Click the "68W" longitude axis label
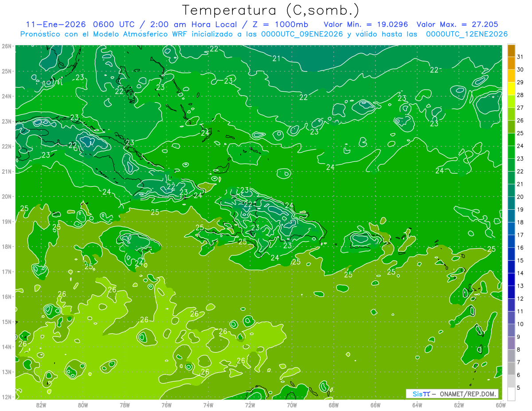Image resolution: width=532 pixels, height=411 pixels. point(333,405)
